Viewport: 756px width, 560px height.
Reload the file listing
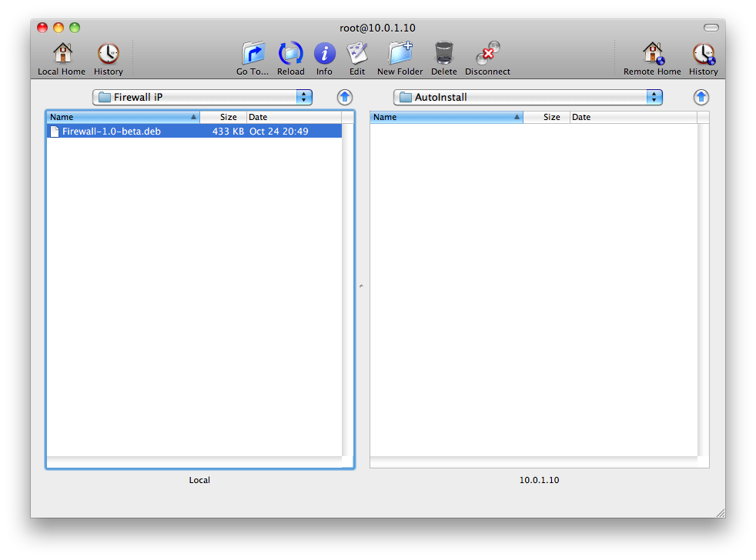pyautogui.click(x=290, y=54)
